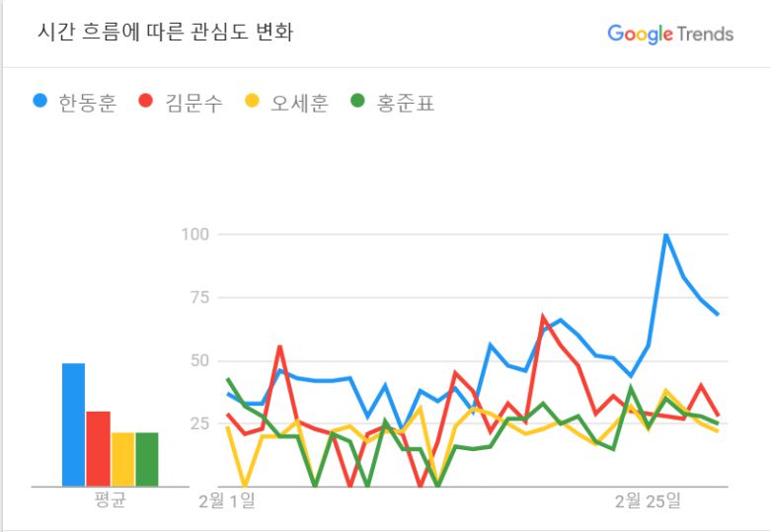Click the red dot beside 김문수
770x532 pixels.
tap(147, 101)
